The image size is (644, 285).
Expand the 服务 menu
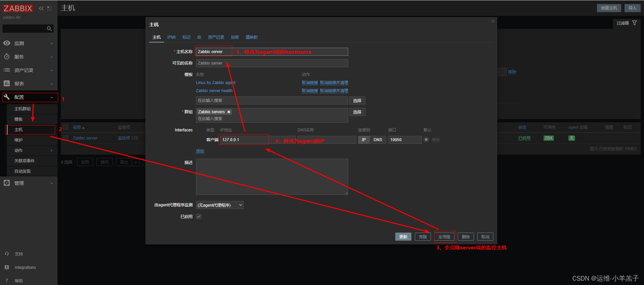click(x=52, y=57)
